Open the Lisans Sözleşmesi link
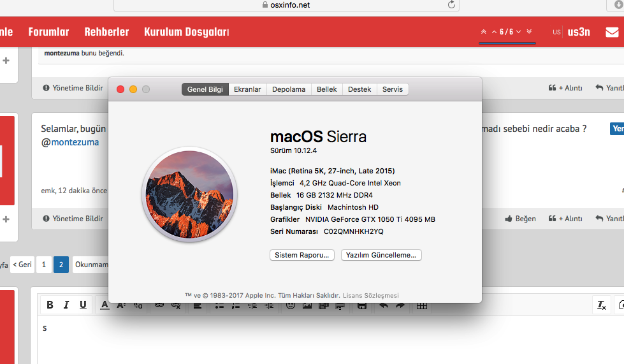This screenshot has width=624, height=364. click(x=370, y=296)
